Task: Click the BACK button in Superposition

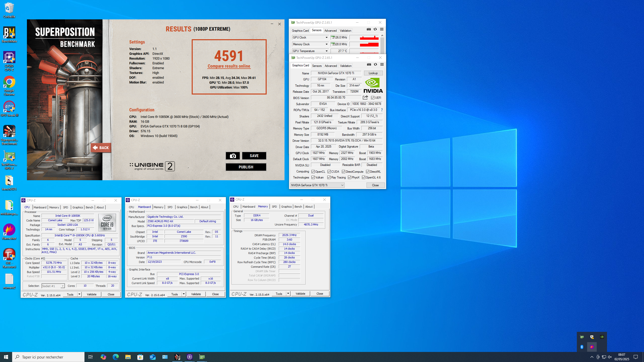Action: pyautogui.click(x=101, y=148)
